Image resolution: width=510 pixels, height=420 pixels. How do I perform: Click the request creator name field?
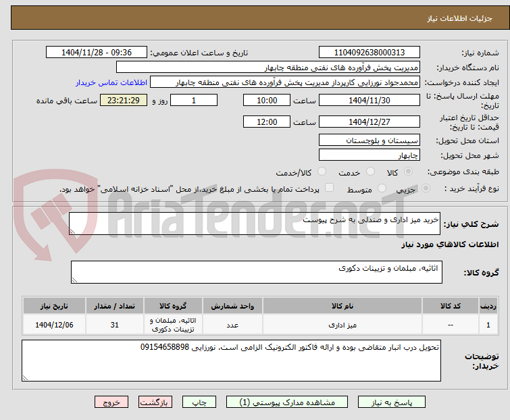(x=285, y=82)
